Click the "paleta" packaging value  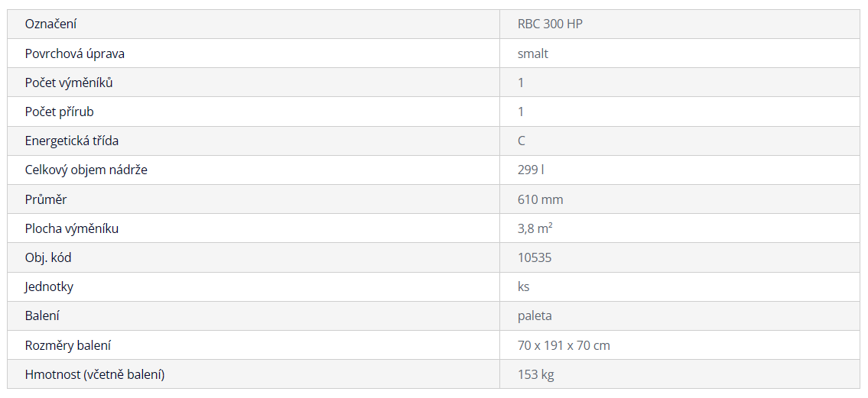(535, 315)
